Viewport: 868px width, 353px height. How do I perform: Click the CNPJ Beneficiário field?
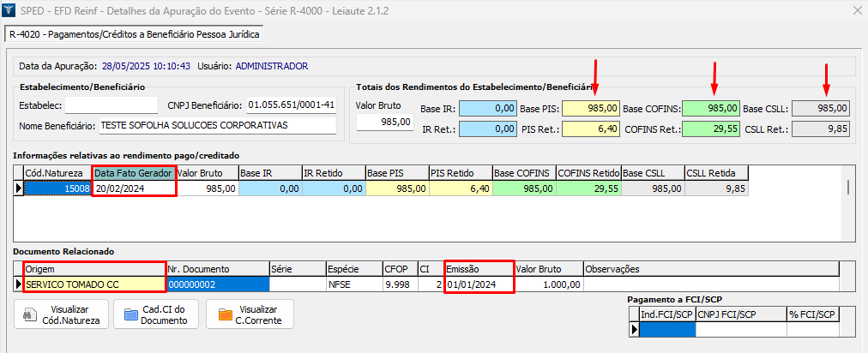291,105
